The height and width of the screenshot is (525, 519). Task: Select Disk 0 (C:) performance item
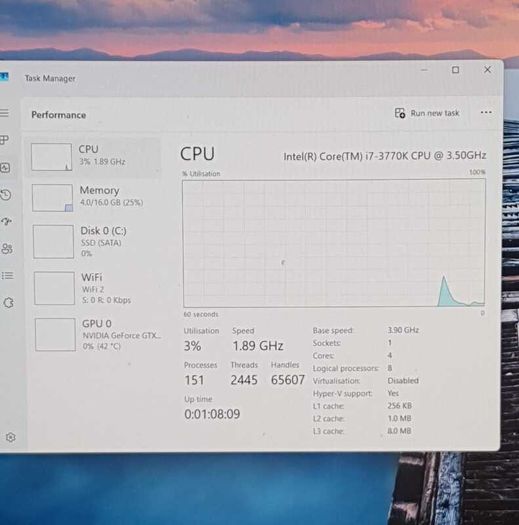pos(95,241)
